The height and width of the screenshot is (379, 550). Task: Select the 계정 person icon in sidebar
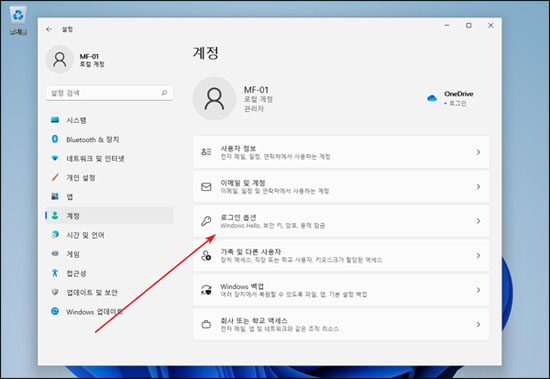(55, 215)
